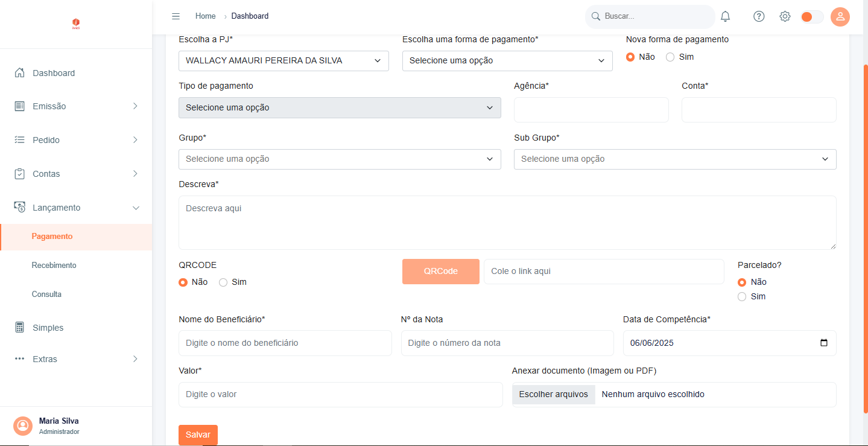The height and width of the screenshot is (446, 868).
Task: Click the Dashboard house icon in sidebar
Action: pos(20,73)
